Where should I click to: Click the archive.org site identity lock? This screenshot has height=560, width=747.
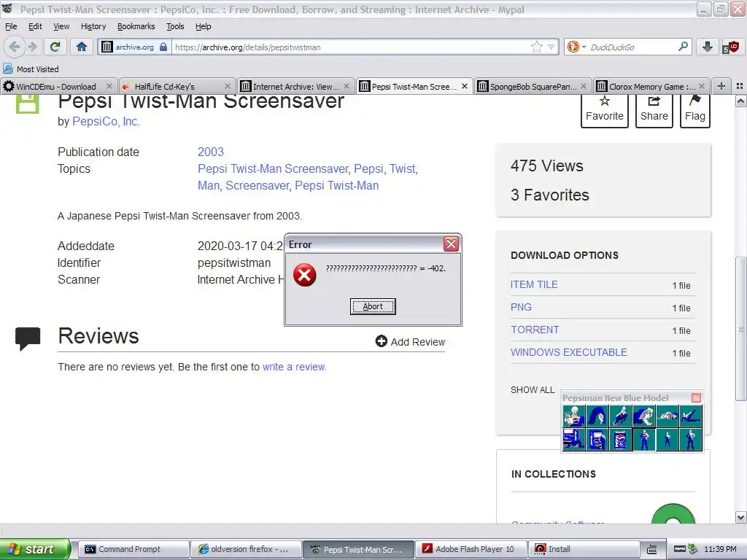tap(134, 47)
